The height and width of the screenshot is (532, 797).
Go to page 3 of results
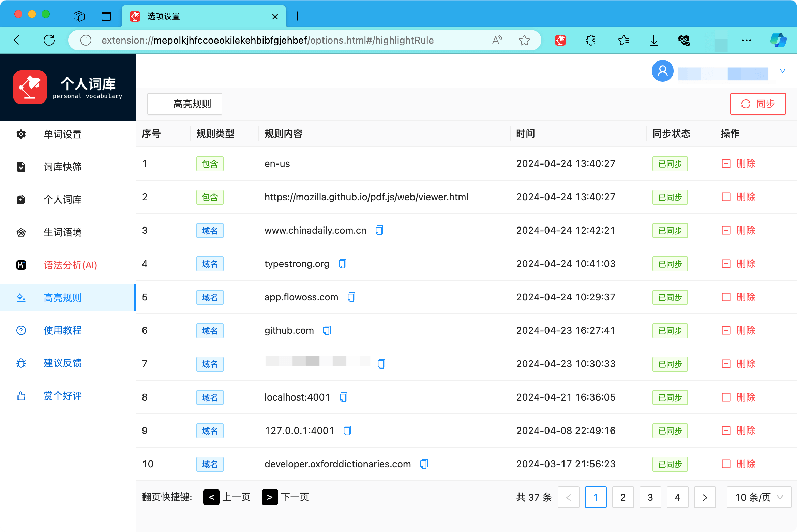tap(650, 497)
